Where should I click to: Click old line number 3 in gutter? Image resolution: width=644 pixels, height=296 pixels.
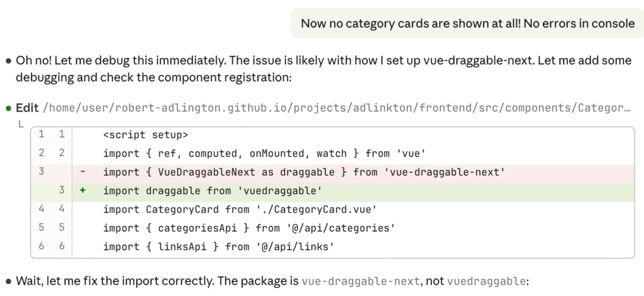click(41, 172)
